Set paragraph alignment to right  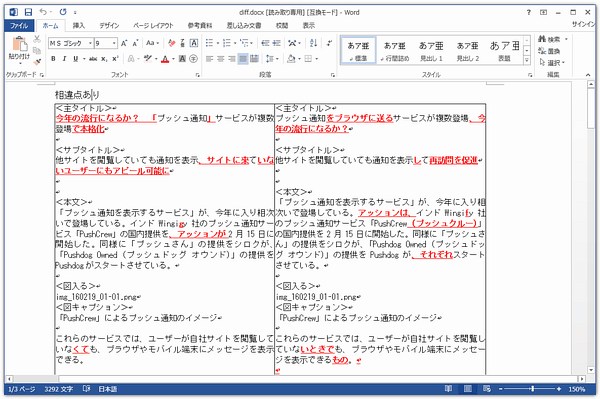point(232,59)
